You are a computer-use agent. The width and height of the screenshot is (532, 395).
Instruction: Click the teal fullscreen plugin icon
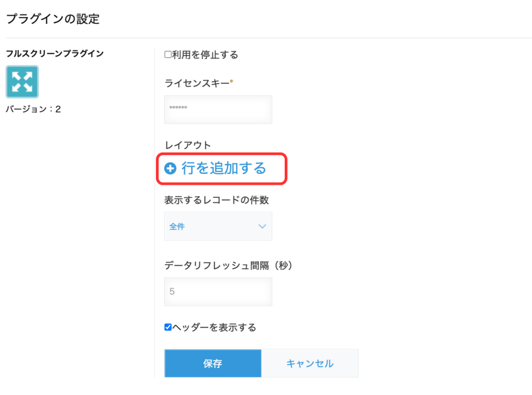click(22, 81)
